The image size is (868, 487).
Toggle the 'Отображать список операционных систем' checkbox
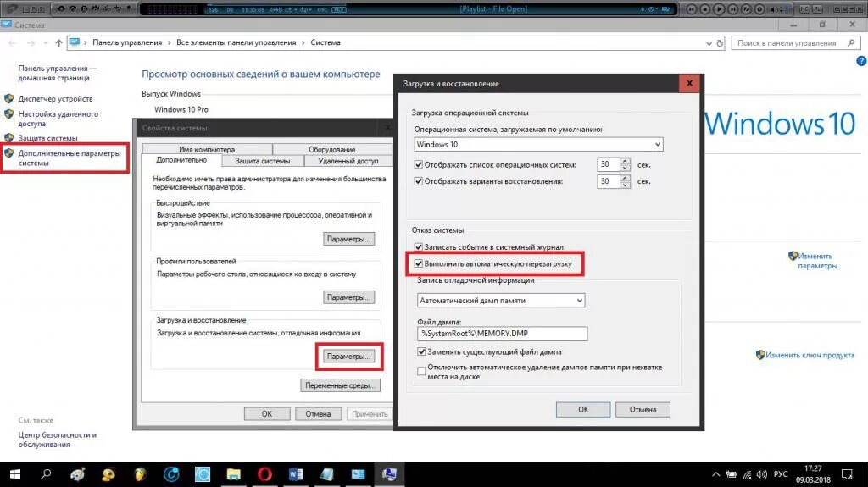click(x=419, y=164)
